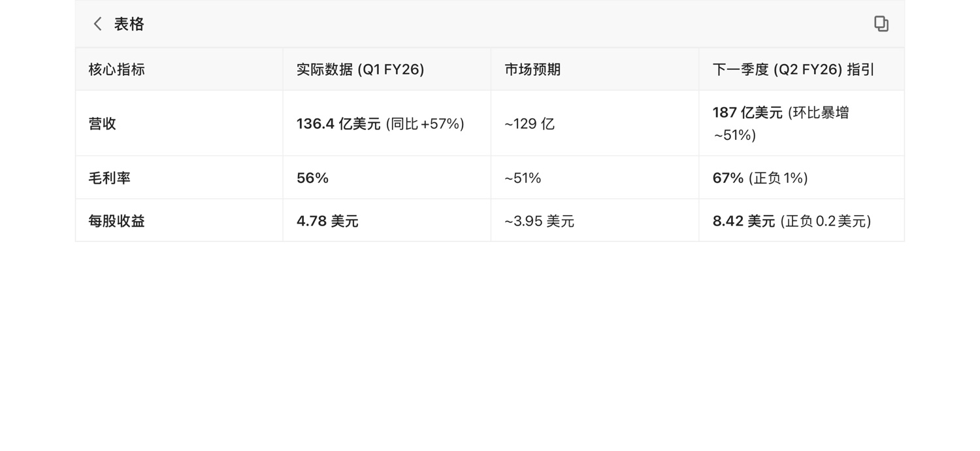This screenshot has width=980, height=451.
Task: Click the 表格 header title
Action: (129, 24)
